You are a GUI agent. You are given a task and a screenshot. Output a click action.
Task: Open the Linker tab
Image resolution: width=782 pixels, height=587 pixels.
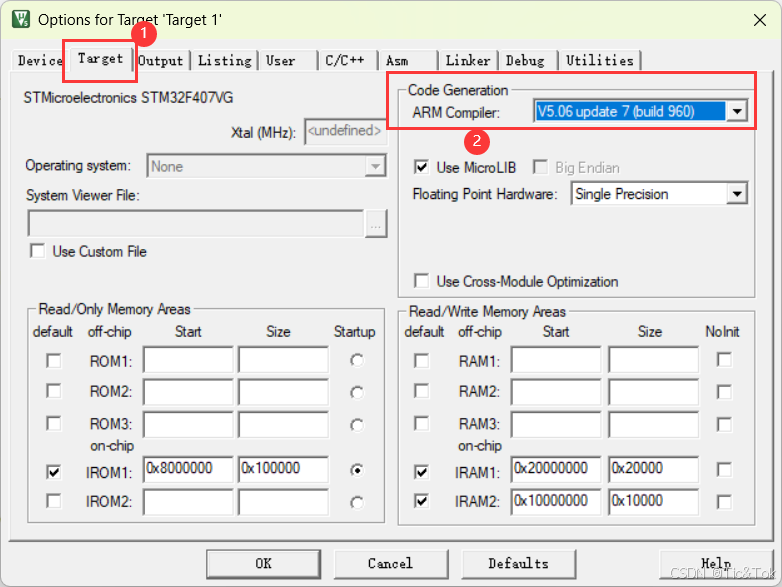pos(467,61)
